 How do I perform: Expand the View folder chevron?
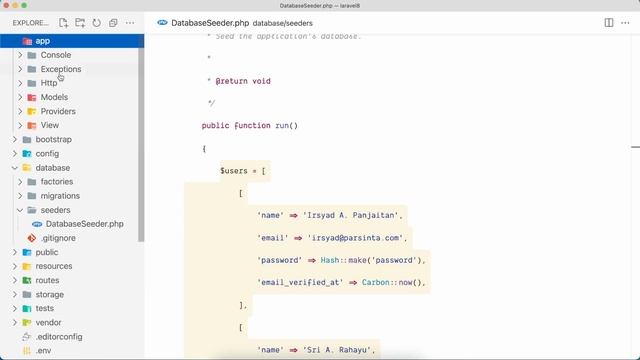(20, 125)
